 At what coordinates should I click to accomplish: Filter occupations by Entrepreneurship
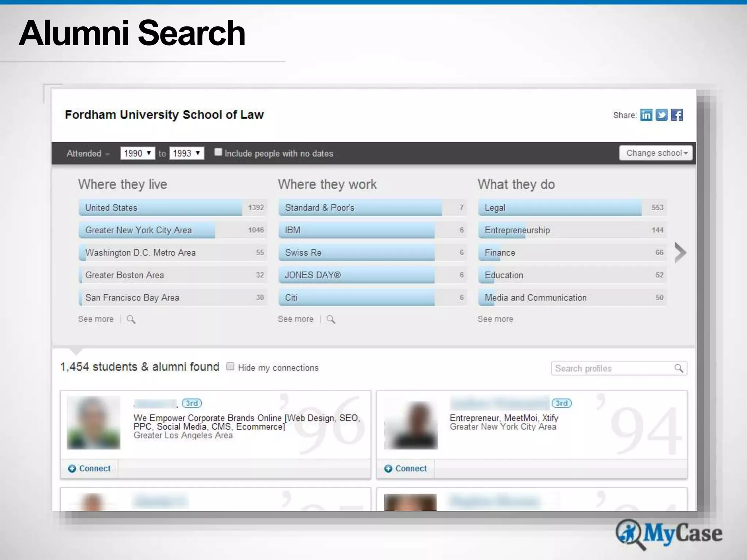(x=573, y=230)
